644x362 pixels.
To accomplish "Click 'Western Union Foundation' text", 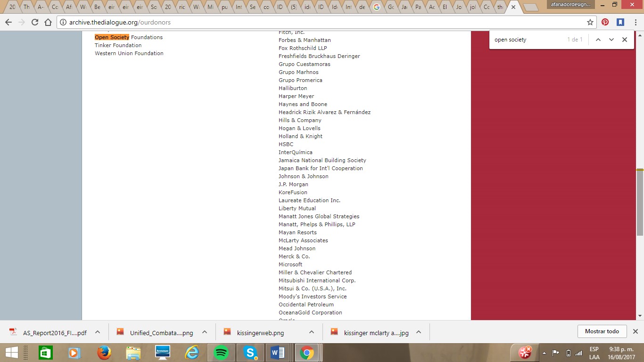I will [129, 53].
